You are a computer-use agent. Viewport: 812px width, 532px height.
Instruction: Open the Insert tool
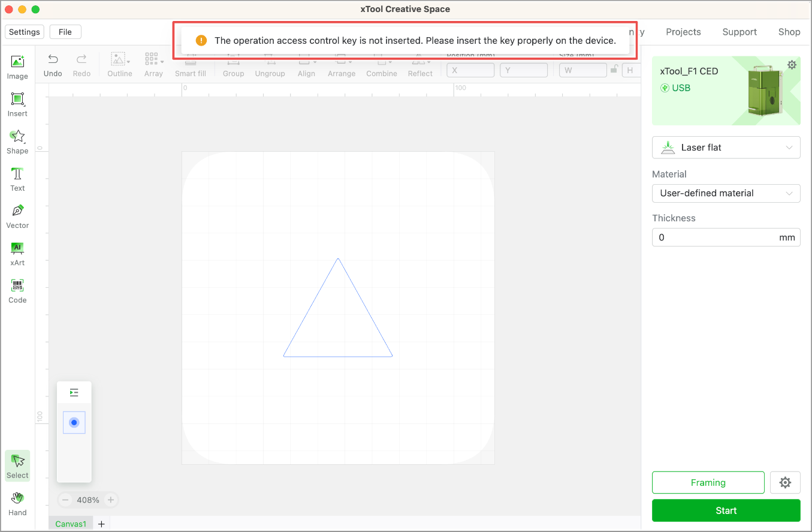[x=17, y=104]
